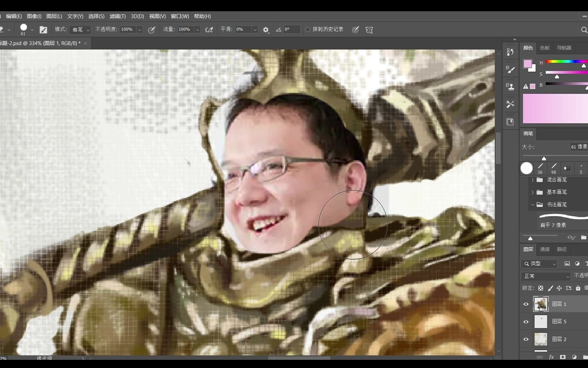This screenshot has height=368, width=588.
Task: Open the Libraries dock icon
Action: point(510,122)
